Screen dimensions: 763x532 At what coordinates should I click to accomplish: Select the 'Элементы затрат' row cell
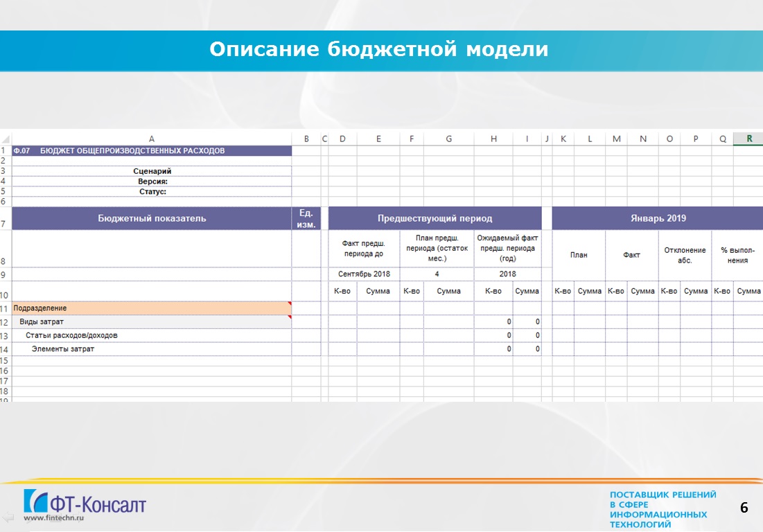tap(151, 349)
